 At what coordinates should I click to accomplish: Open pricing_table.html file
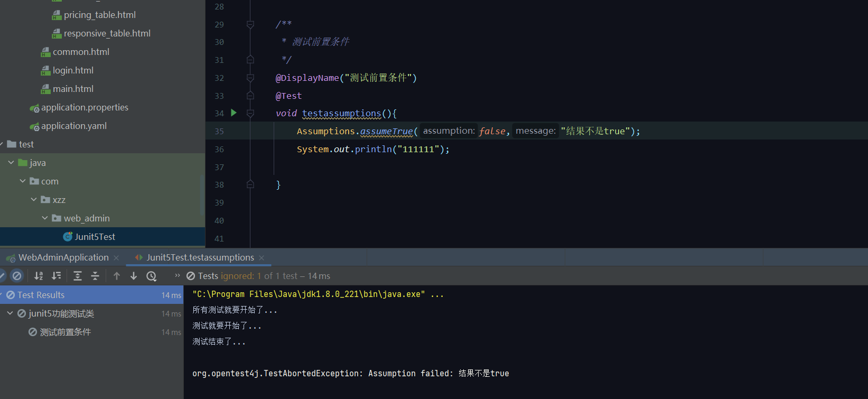point(100,15)
